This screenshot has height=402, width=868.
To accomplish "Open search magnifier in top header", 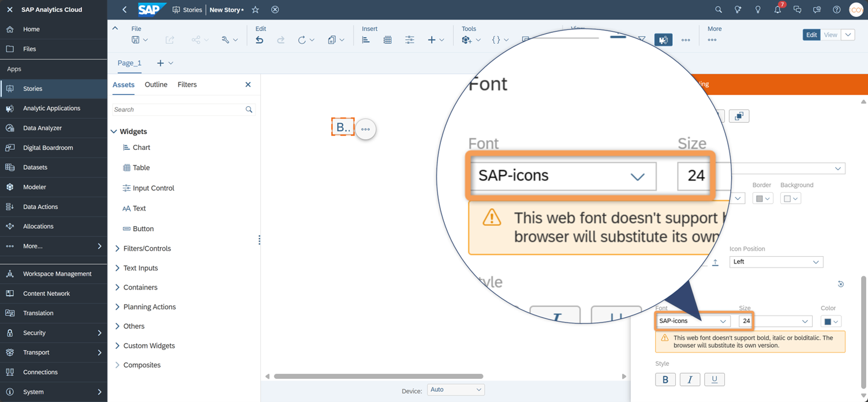I will pyautogui.click(x=718, y=10).
